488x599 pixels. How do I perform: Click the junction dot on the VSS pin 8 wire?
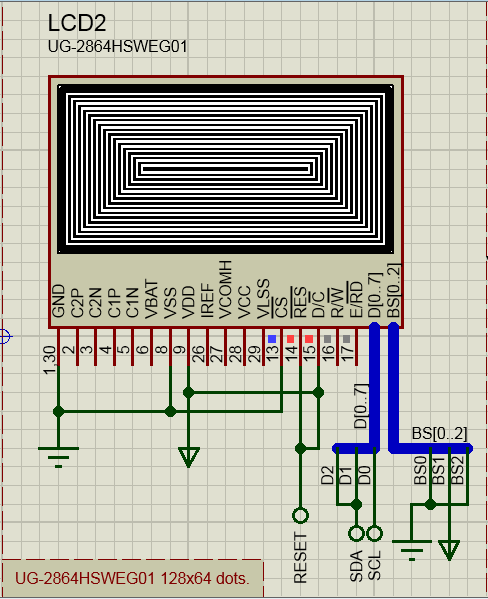170,412
